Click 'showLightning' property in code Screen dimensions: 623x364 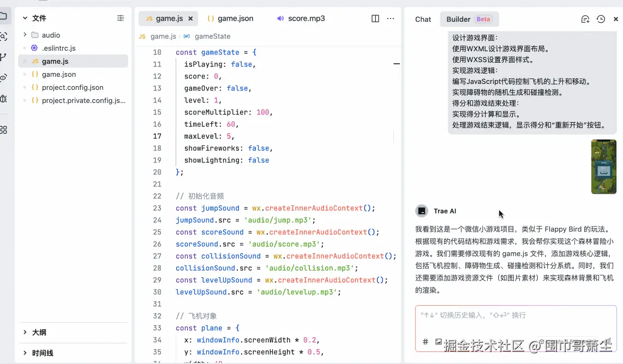[212, 160]
